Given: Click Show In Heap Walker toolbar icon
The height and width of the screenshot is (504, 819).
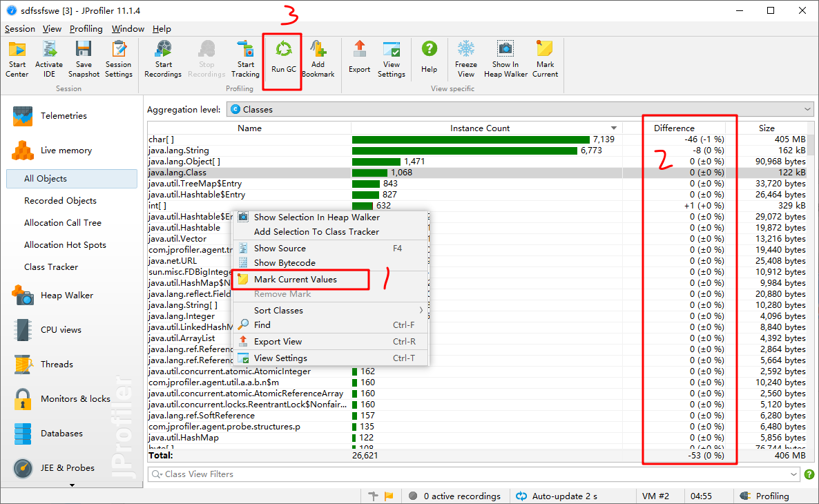Looking at the screenshot, I should (x=505, y=59).
